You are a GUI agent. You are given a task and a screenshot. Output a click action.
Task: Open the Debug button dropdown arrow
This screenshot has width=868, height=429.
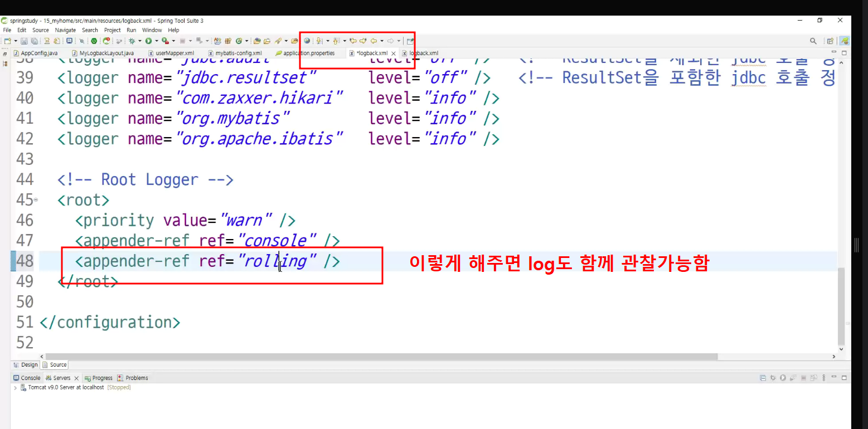point(140,41)
